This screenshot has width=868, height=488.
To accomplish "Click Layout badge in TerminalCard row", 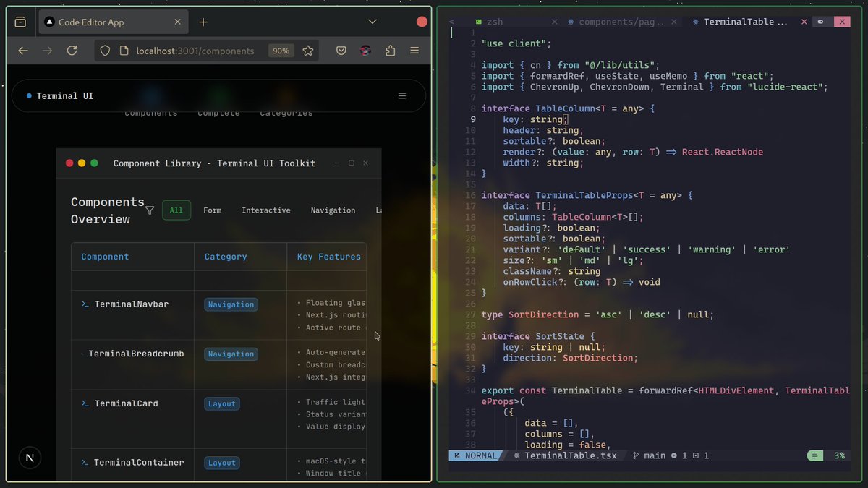I will 222,403.
